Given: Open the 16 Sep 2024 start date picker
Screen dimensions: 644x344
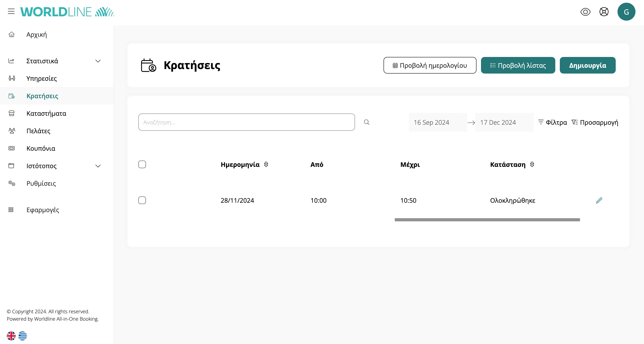Looking at the screenshot, I should 437,122.
